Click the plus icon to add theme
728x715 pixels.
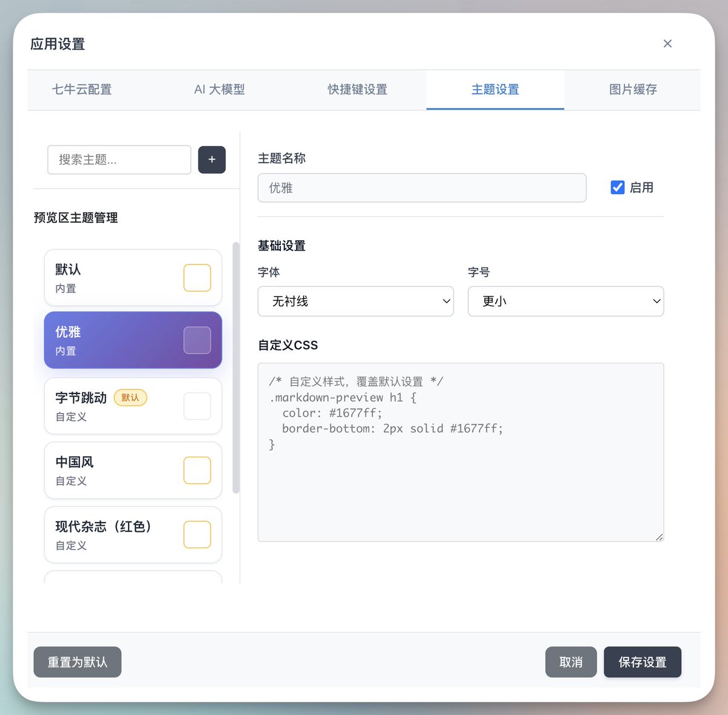[212, 159]
